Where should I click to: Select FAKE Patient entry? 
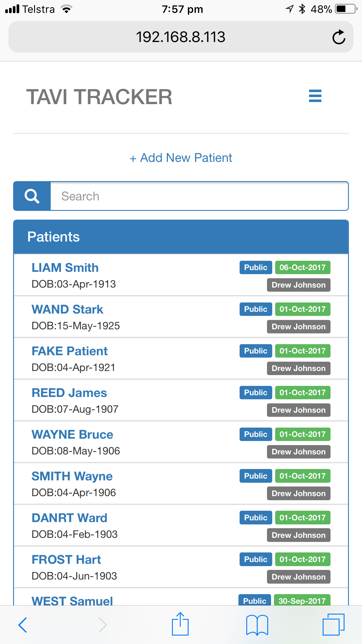pyautogui.click(x=70, y=351)
